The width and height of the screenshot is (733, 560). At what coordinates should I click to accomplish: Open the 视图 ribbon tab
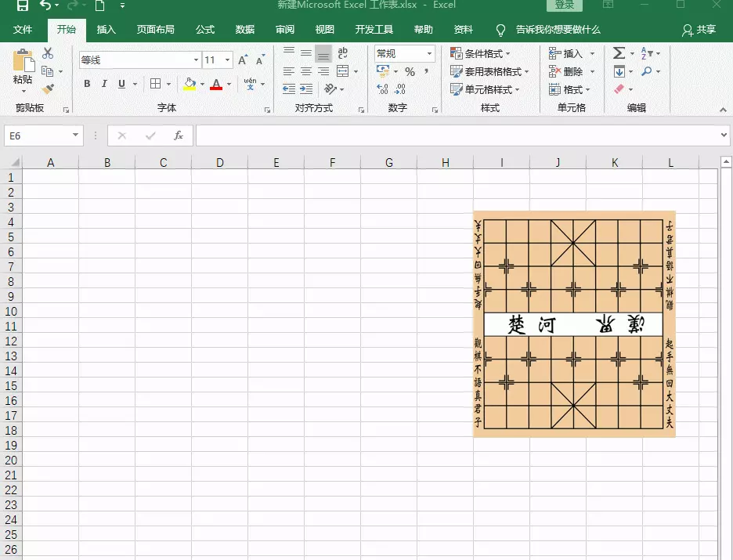click(324, 30)
